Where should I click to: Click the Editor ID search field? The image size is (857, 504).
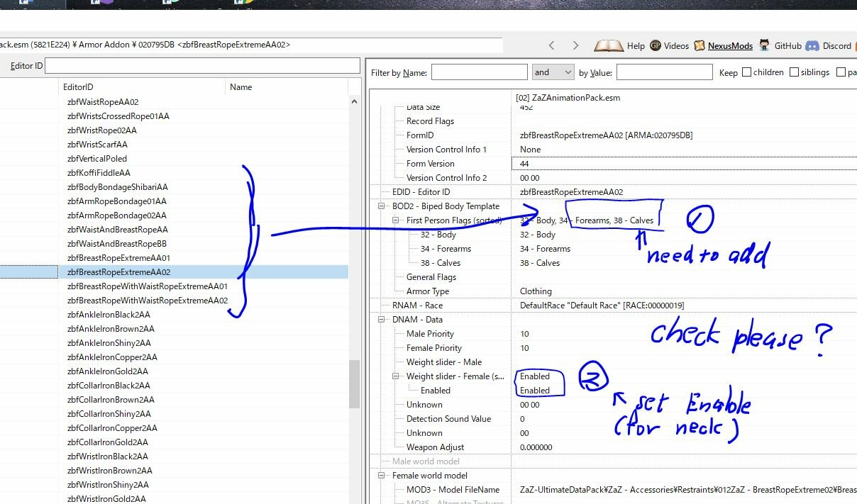[202, 66]
